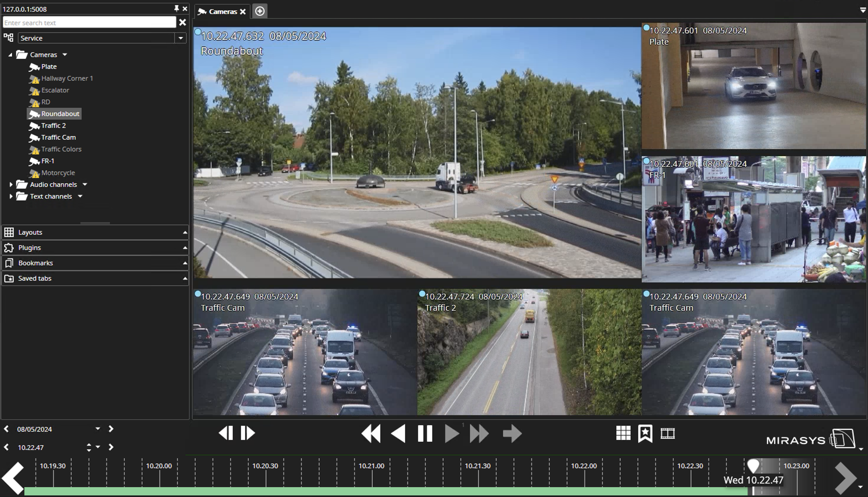The image size is (868, 497).
Task: Switch to the Cameras tab
Action: coord(222,12)
